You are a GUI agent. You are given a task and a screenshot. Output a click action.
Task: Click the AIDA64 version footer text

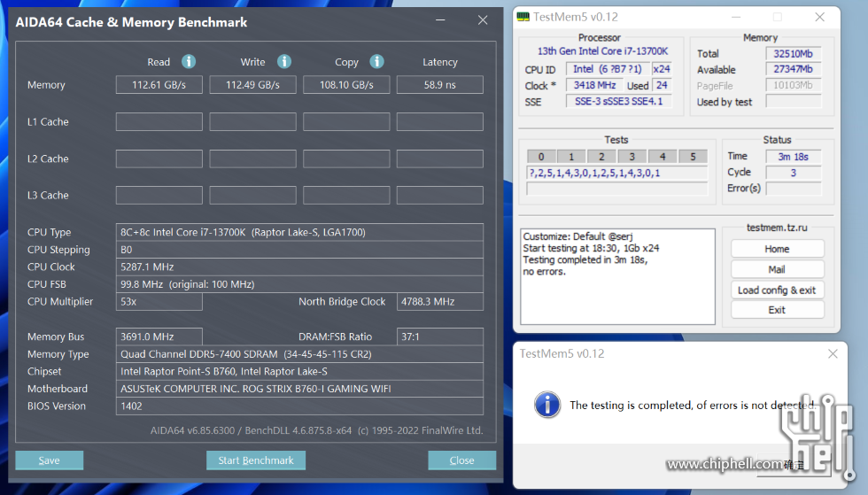point(317,430)
